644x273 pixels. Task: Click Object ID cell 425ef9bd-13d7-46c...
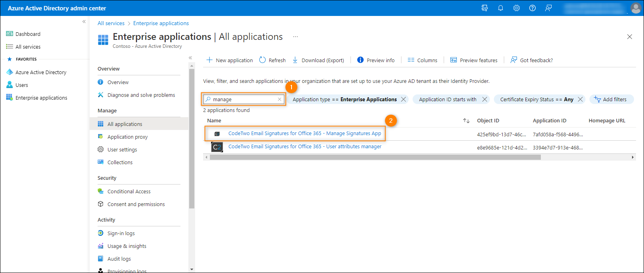(501, 134)
